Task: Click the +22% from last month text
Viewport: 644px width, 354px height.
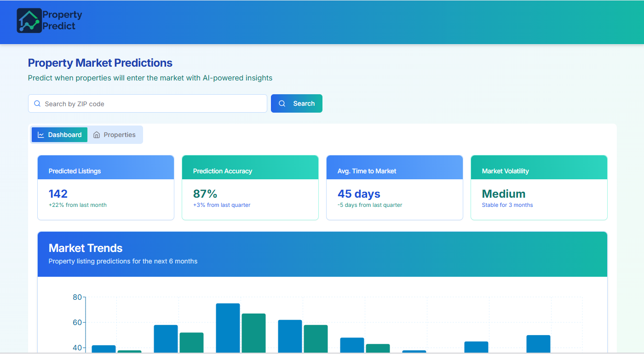Action: click(x=77, y=205)
